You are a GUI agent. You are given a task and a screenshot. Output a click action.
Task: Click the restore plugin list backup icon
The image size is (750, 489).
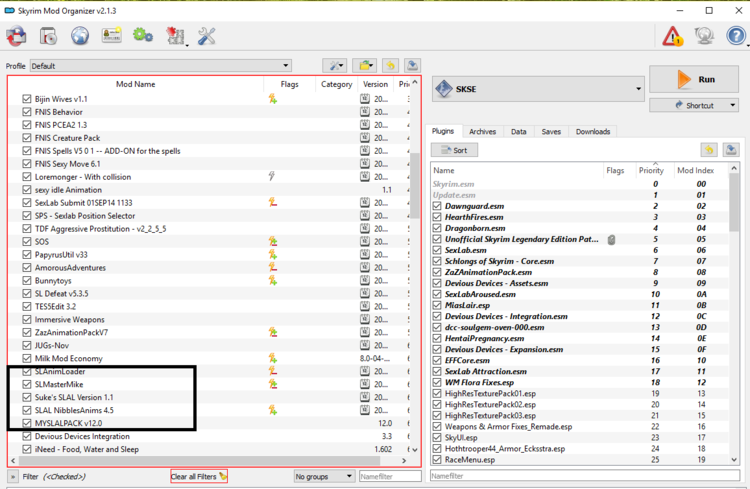click(x=709, y=150)
